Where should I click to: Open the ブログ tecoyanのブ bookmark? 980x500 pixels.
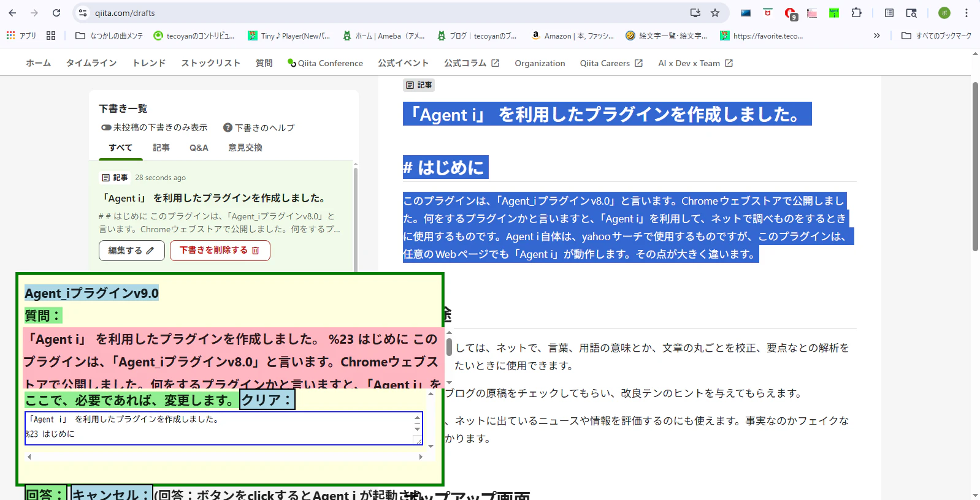pos(477,36)
